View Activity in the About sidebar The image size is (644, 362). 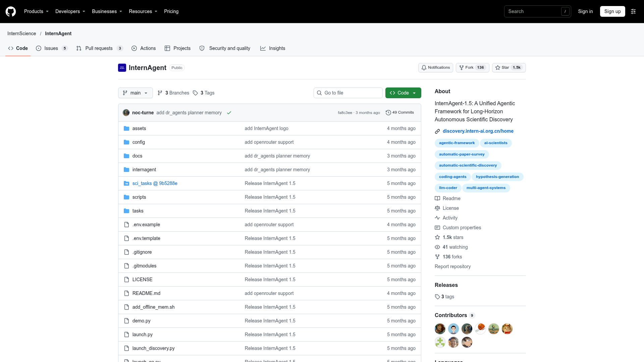tap(446, 218)
